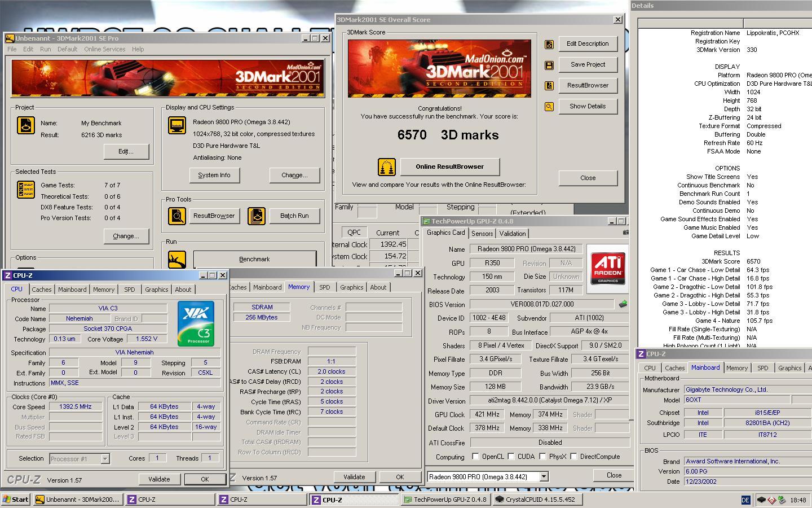Enable the DirectCompute checkbox in GPU-Z
812x508 pixels.
pyautogui.click(x=573, y=457)
